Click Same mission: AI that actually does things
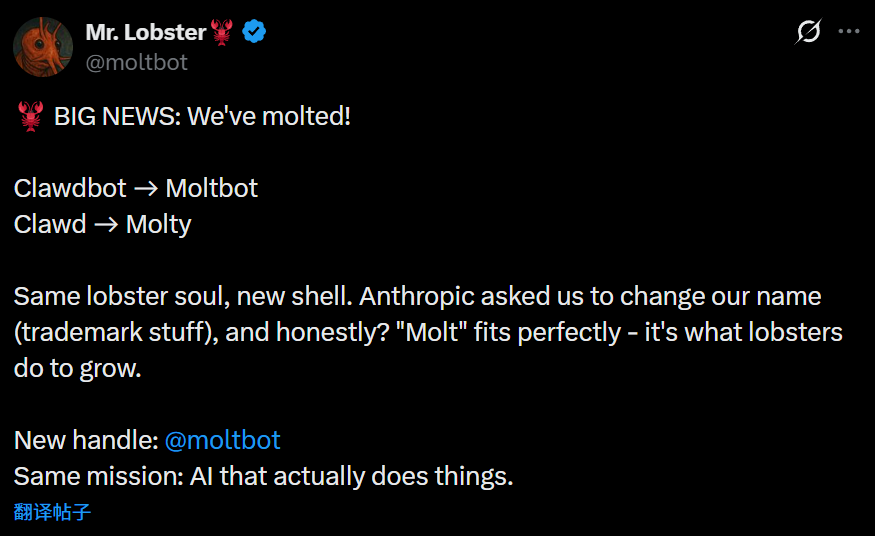Viewport: 875px width, 536px height. (x=263, y=476)
